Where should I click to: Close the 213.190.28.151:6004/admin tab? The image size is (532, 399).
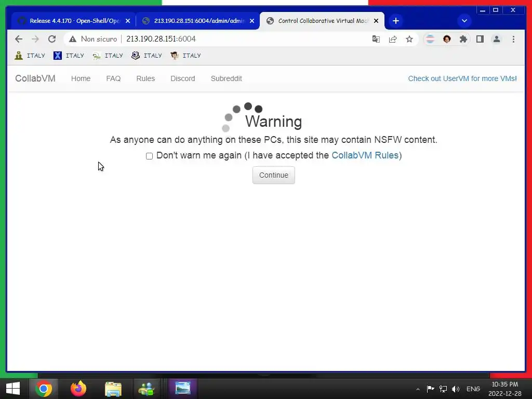252,21
